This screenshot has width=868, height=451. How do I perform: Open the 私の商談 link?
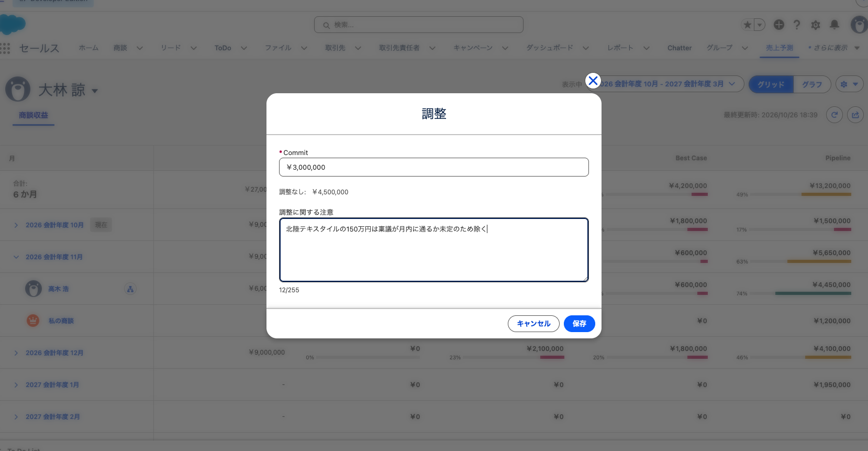click(61, 321)
